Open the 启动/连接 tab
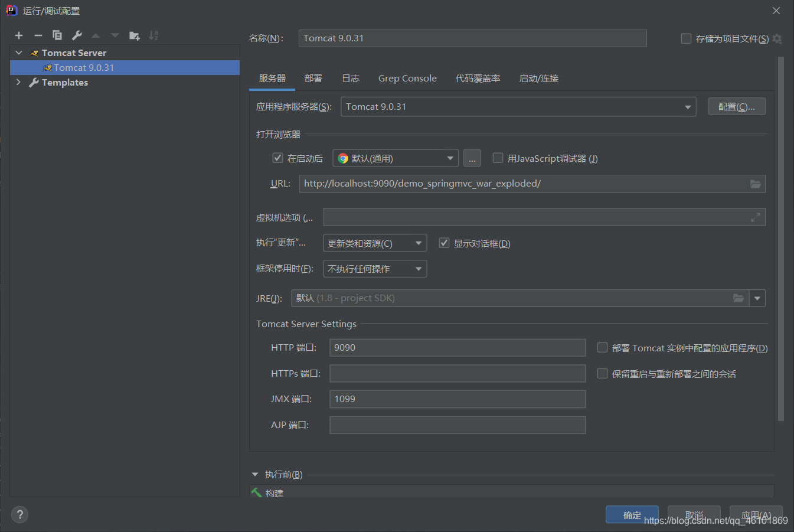Viewport: 794px width, 532px height. click(x=538, y=78)
